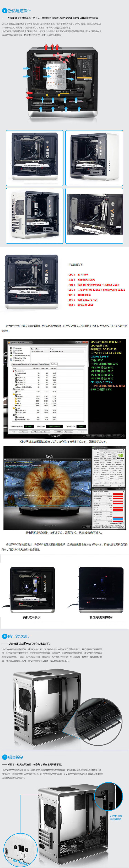The width and height of the screenshot is (129, 868).
Task: Open the top-left black case photo
Action: 35,158
